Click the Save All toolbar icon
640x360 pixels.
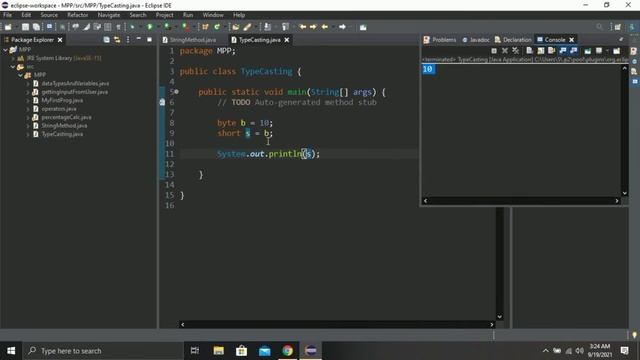[36, 27]
